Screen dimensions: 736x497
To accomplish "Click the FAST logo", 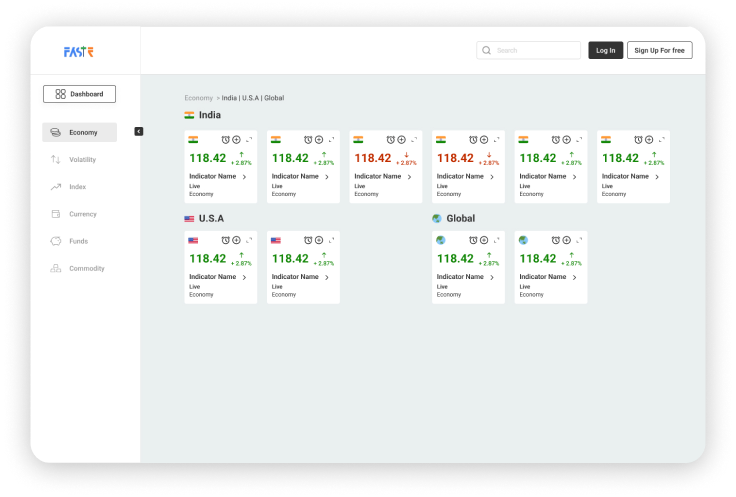I will [79, 52].
